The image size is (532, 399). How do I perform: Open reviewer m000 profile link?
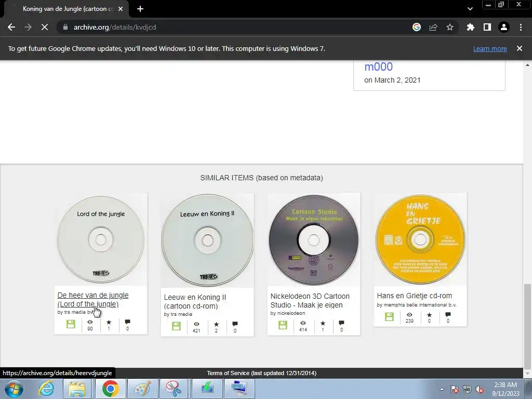[378, 66]
